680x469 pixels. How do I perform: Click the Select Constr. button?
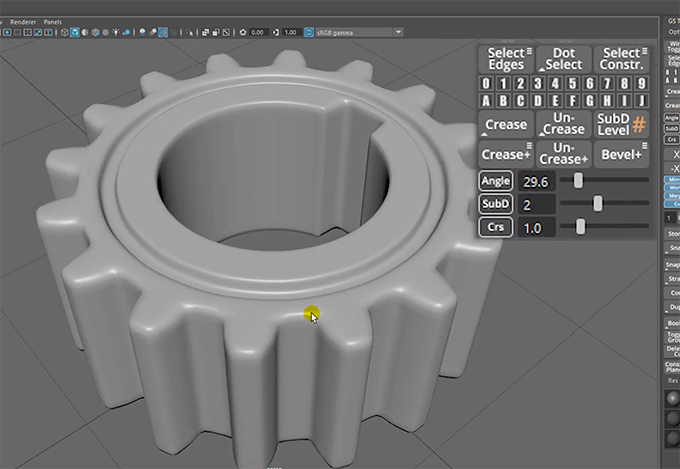click(x=621, y=59)
